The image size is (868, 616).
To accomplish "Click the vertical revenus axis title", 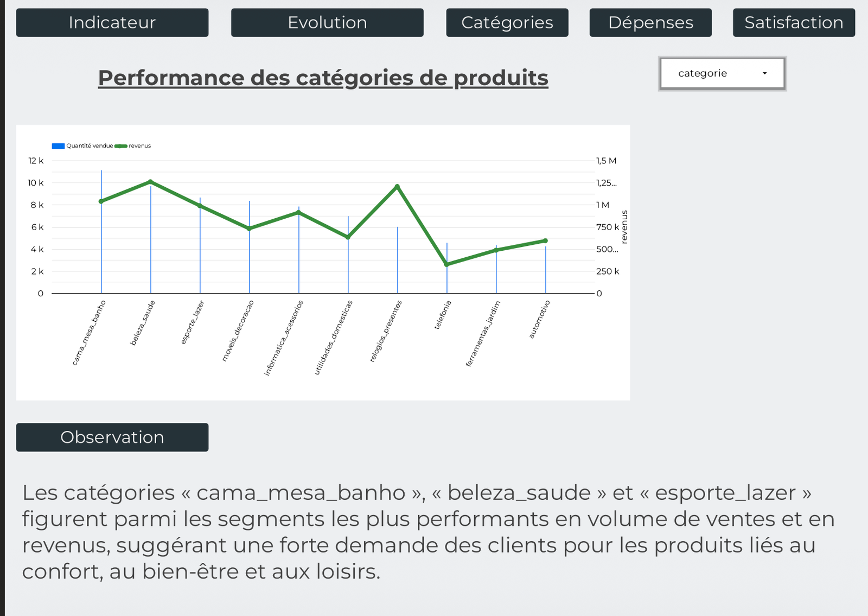I will [624, 227].
